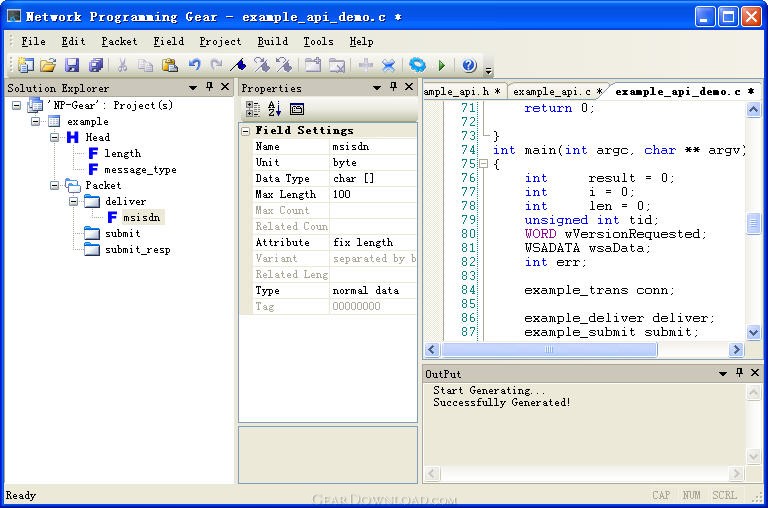Click the Cut scissors icon

click(x=122, y=65)
